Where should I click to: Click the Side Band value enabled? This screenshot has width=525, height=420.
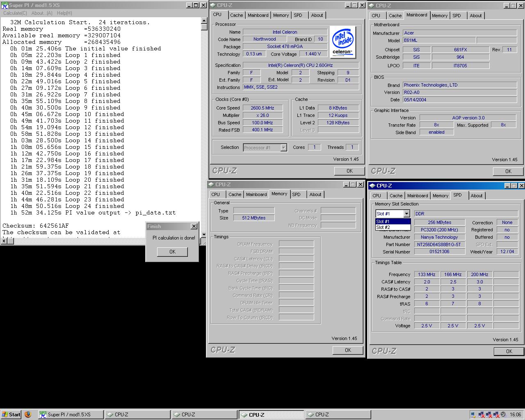pos(436,132)
